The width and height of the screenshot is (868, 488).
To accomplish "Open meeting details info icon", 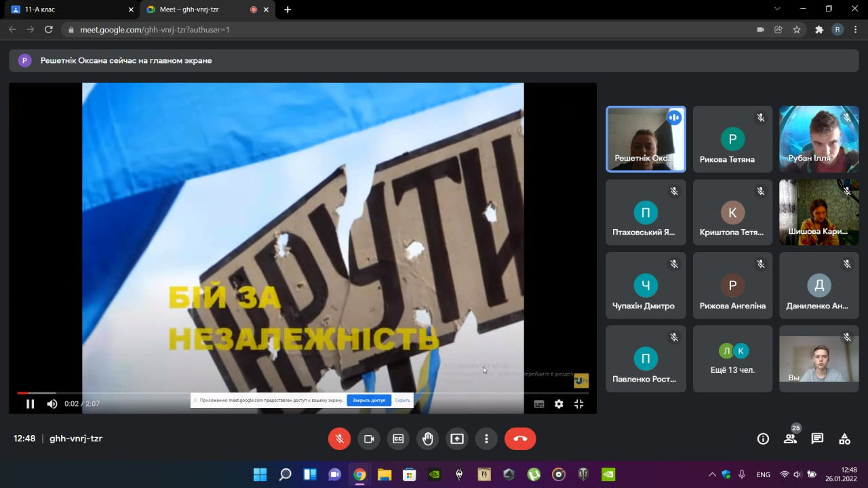I will tap(763, 439).
